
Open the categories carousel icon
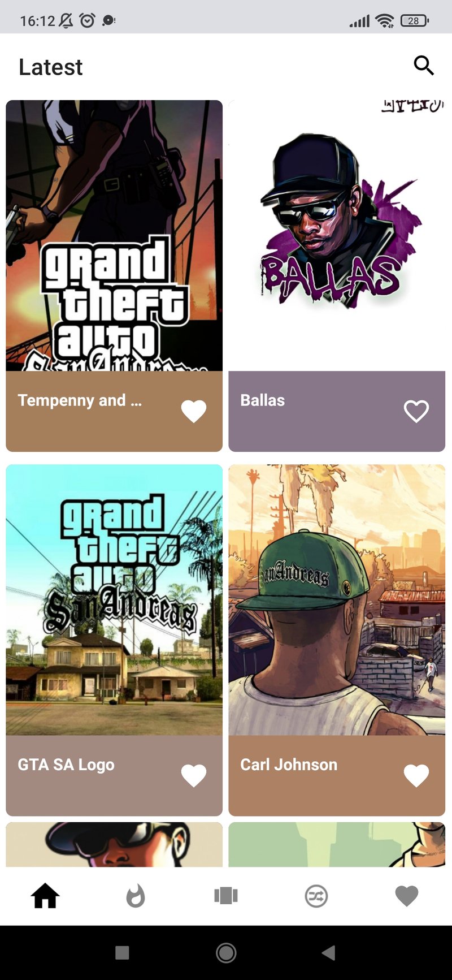point(226,896)
